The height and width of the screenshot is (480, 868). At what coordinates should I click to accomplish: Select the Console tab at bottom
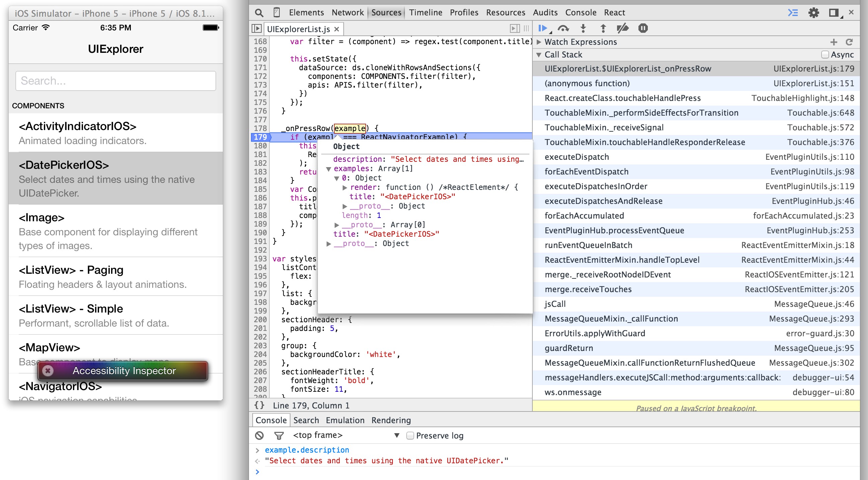pyautogui.click(x=272, y=420)
